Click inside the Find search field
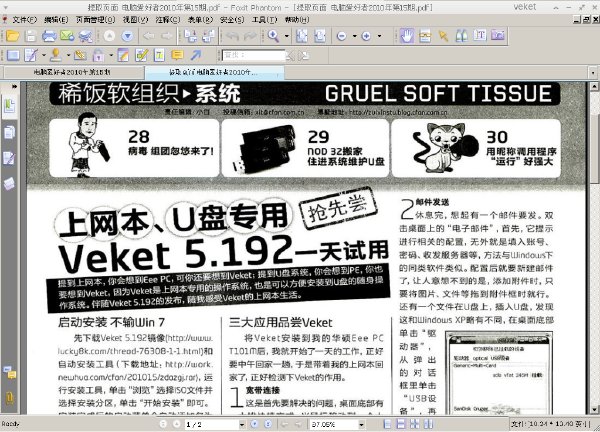Screen dimensions: 600x432 [x=253, y=55]
